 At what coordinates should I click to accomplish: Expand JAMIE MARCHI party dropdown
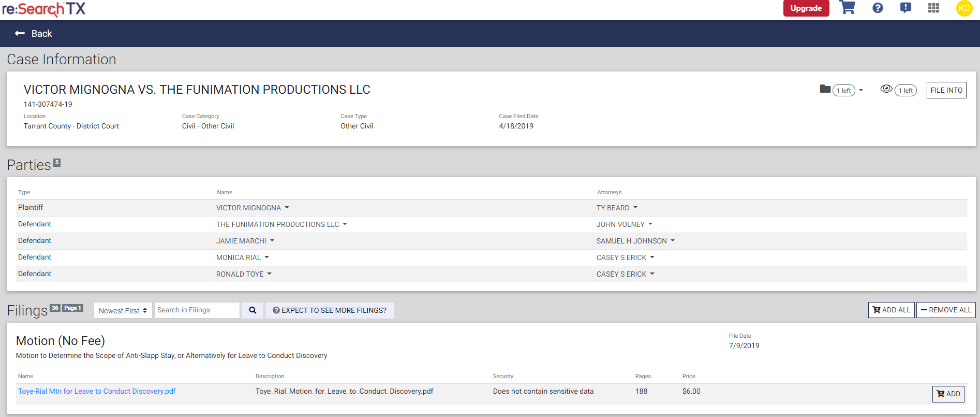tap(272, 241)
